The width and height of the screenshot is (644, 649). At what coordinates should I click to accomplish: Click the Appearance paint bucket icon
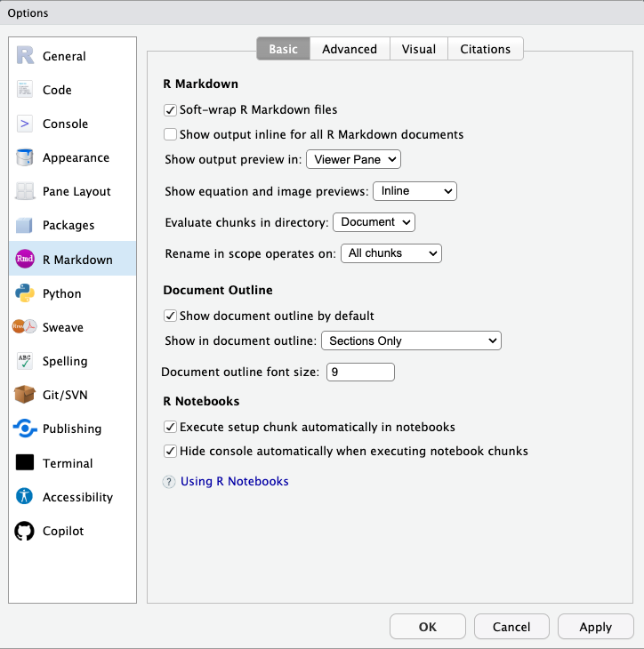(x=25, y=157)
